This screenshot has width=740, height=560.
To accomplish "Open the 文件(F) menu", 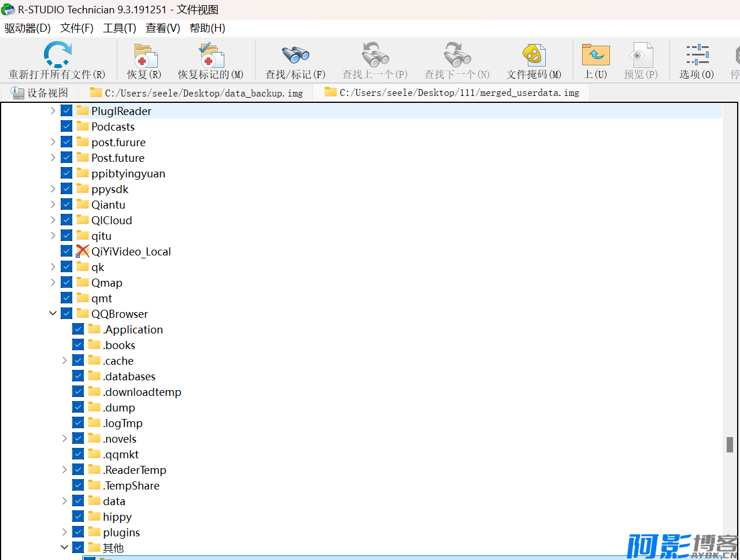I will 77,28.
